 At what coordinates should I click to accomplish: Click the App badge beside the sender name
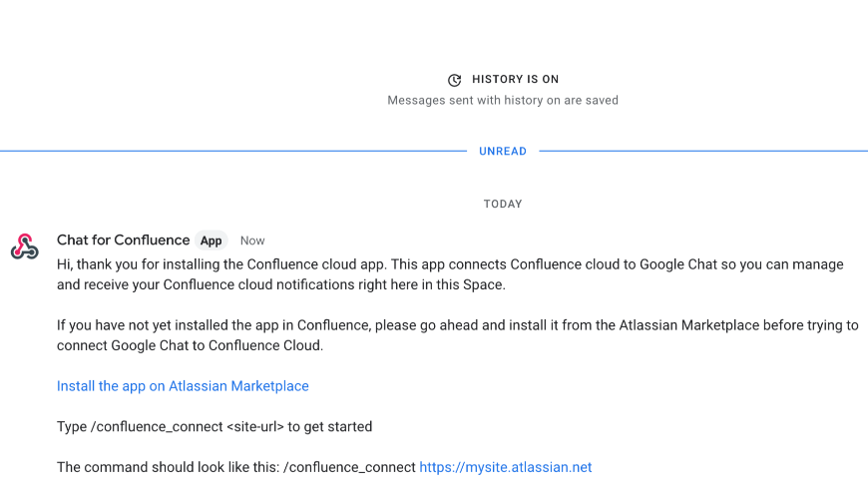point(211,241)
